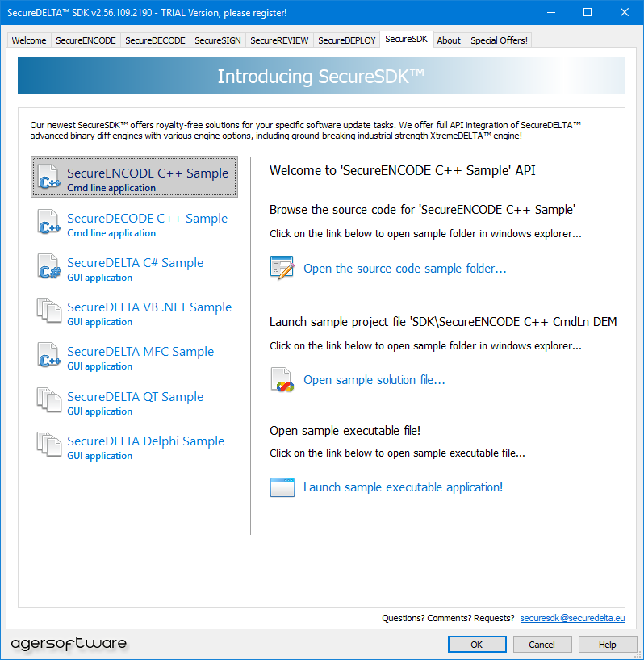
Task: Open the About tab
Action: 449,40
